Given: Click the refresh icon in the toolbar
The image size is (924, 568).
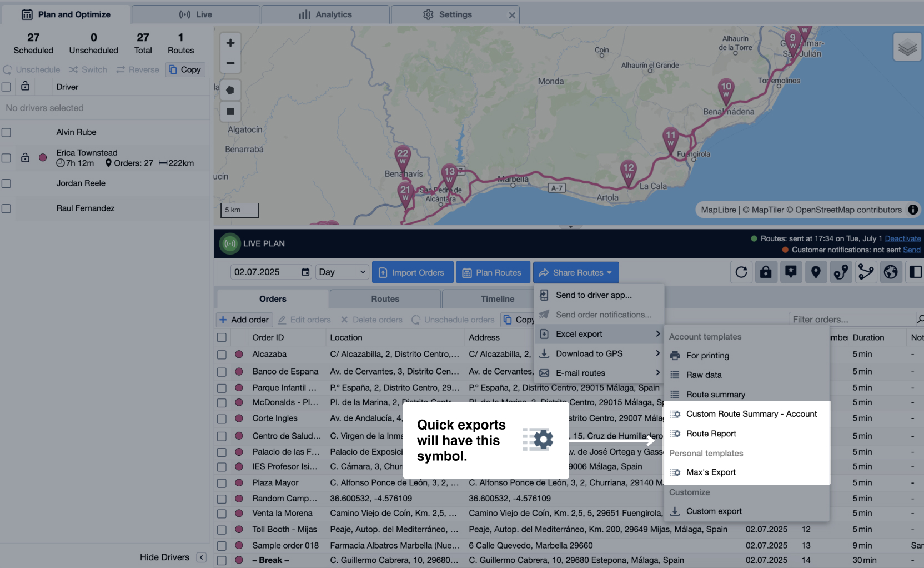Looking at the screenshot, I should tap(741, 272).
